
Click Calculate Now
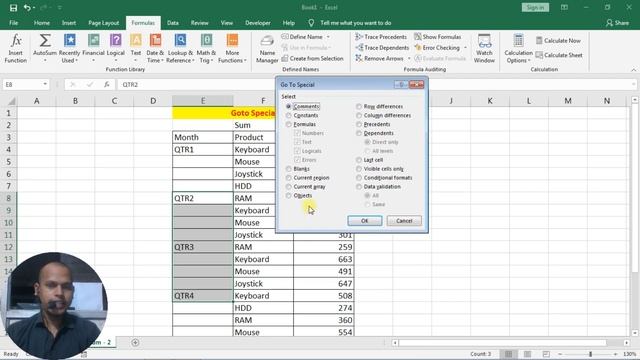click(558, 40)
